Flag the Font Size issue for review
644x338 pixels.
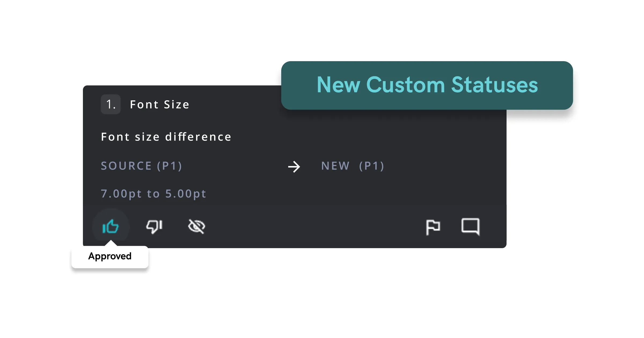[x=433, y=227]
